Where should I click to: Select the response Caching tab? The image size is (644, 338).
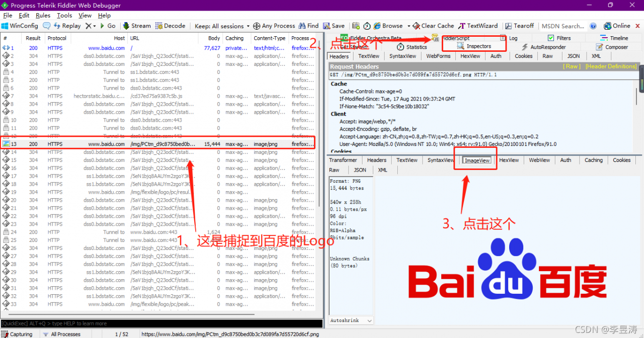(x=593, y=160)
